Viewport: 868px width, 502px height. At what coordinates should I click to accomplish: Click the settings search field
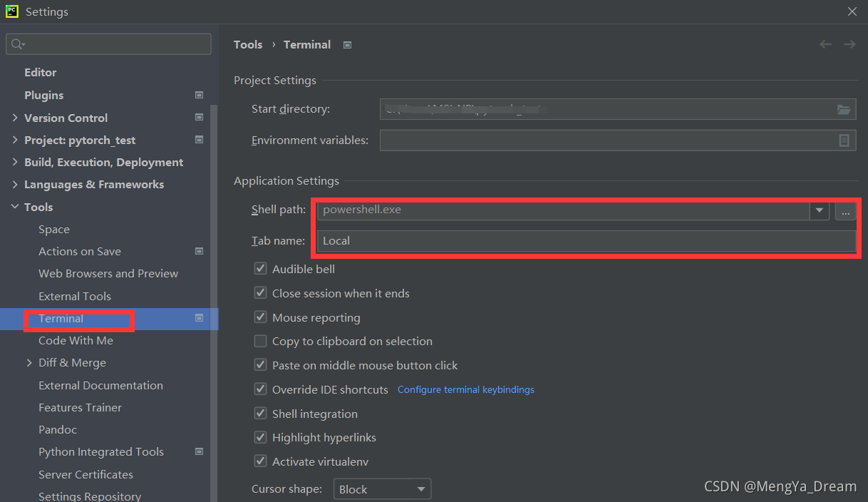point(107,43)
